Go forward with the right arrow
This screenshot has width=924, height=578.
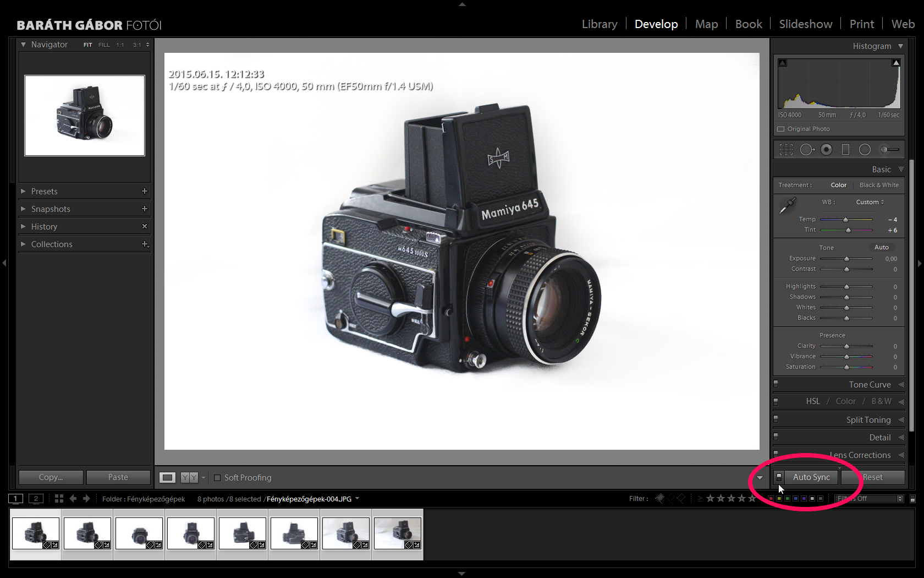(86, 499)
